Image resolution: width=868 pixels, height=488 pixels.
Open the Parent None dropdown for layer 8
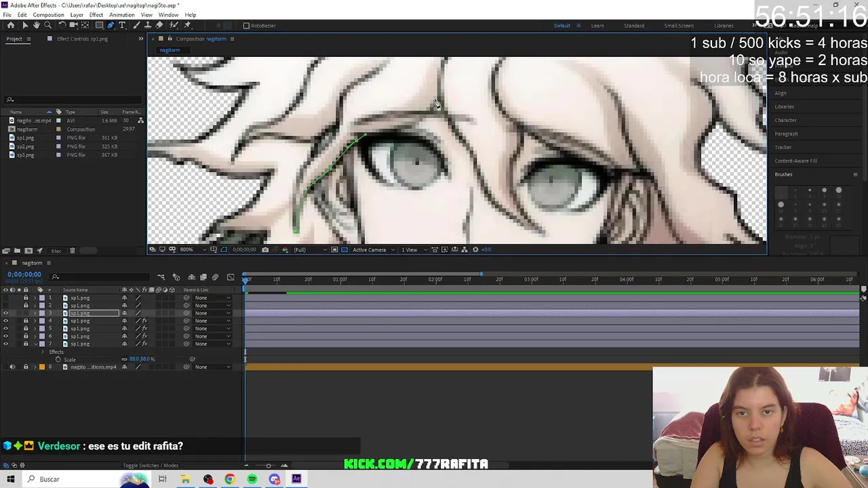pyautogui.click(x=212, y=367)
